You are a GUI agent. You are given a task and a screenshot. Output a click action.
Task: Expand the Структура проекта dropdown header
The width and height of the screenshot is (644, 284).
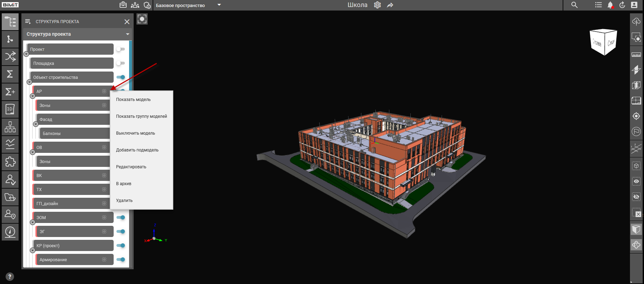click(x=128, y=34)
